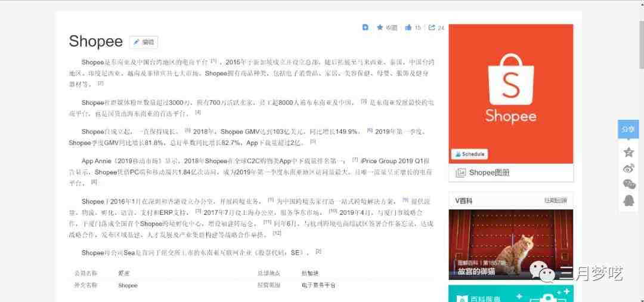
Task: Click reference [2] after the SE stock code
Action: (x=318, y=251)
